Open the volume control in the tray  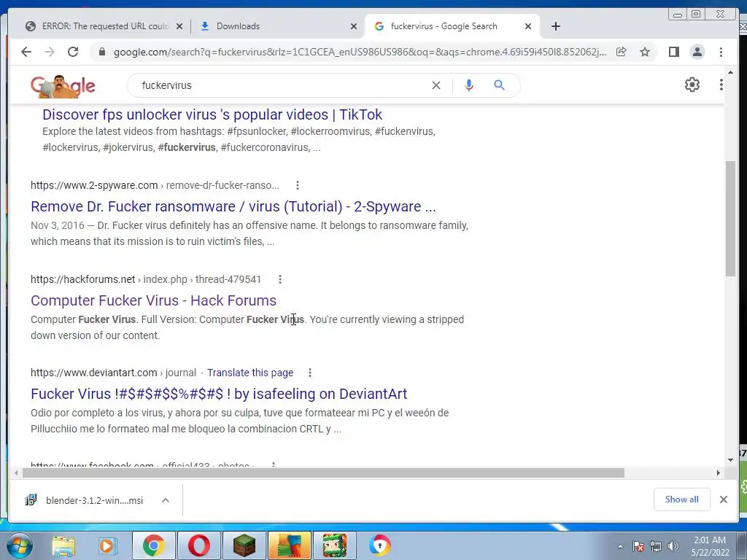click(673, 547)
